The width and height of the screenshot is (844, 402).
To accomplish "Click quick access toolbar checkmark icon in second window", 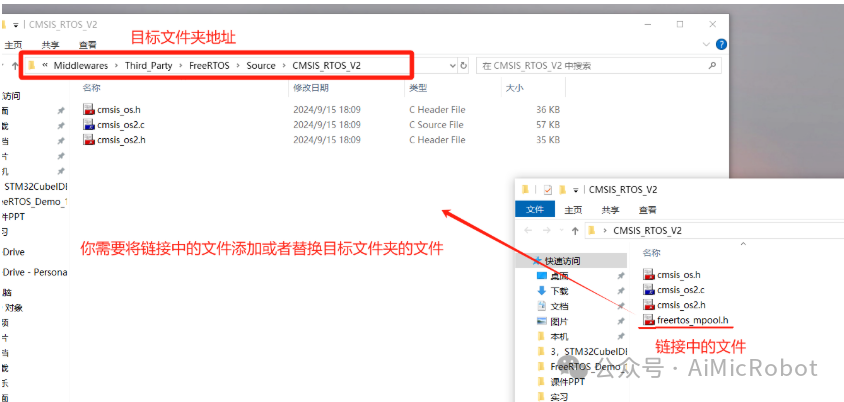I will click(x=547, y=189).
